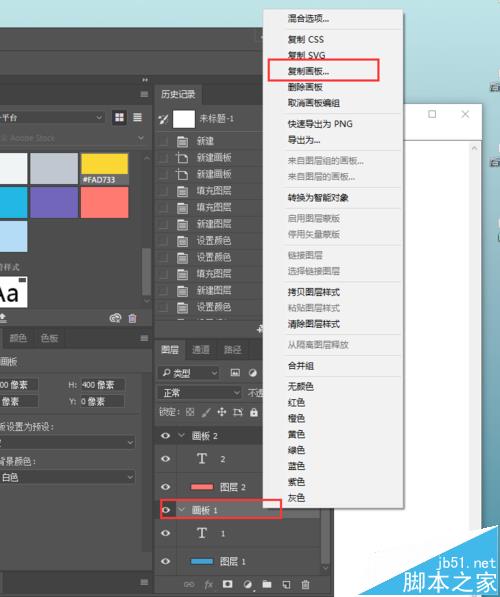Click the history brush source icon beside 未标题-1

click(x=163, y=120)
